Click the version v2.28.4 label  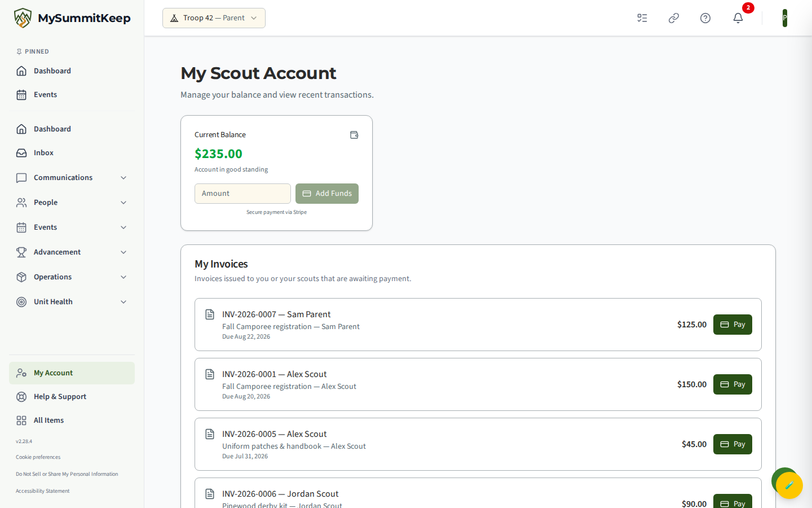24,441
